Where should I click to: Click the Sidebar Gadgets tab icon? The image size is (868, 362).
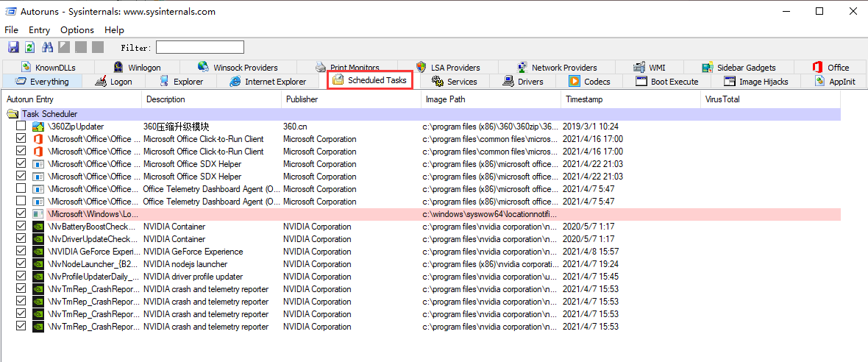coord(707,67)
